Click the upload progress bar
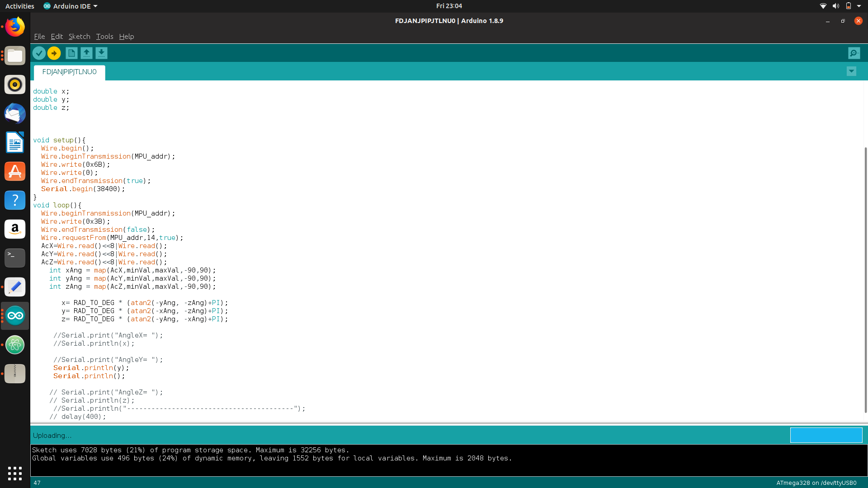Image resolution: width=868 pixels, height=488 pixels. (826, 435)
